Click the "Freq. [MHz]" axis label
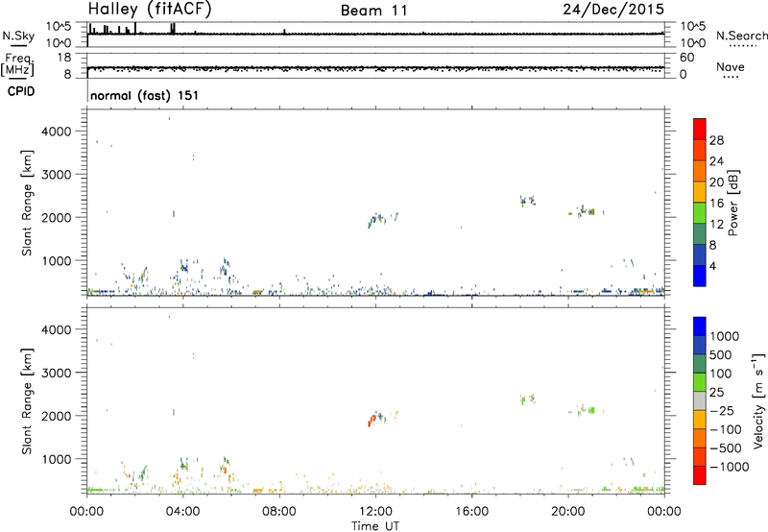 [x=17, y=65]
